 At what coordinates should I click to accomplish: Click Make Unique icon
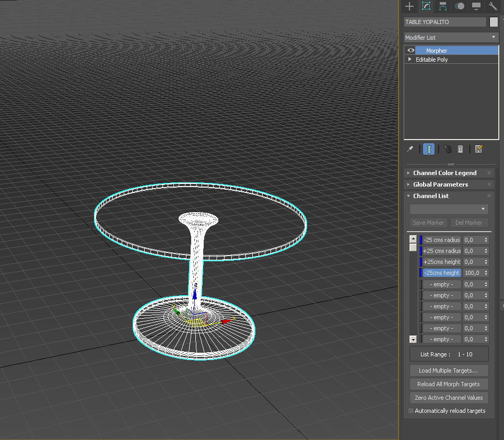[448, 149]
